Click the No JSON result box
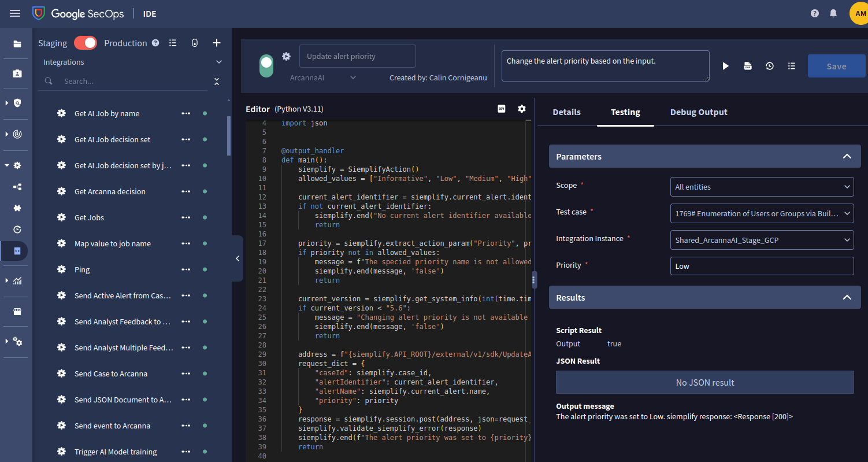Viewport: 868px width, 462px height. pyautogui.click(x=705, y=382)
